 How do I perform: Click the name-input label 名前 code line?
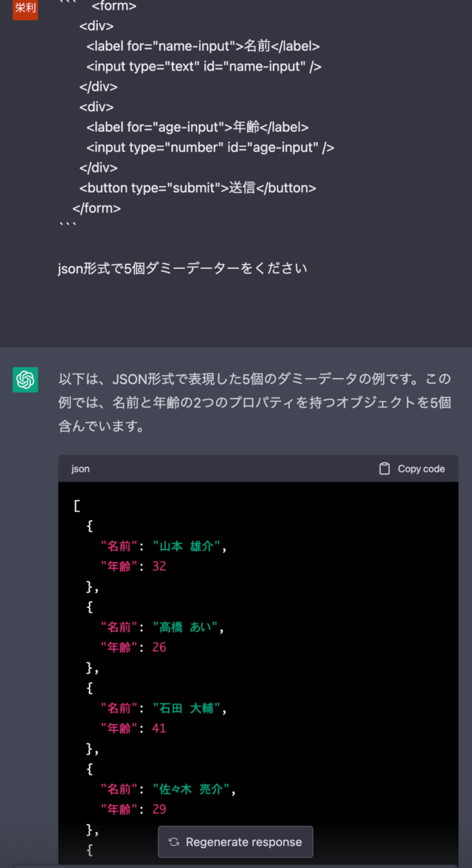click(203, 46)
